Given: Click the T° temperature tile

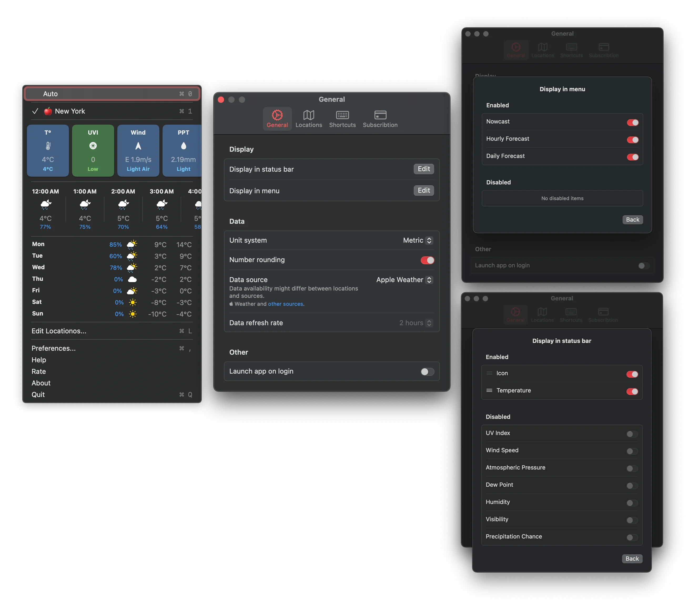Looking at the screenshot, I should click(48, 150).
